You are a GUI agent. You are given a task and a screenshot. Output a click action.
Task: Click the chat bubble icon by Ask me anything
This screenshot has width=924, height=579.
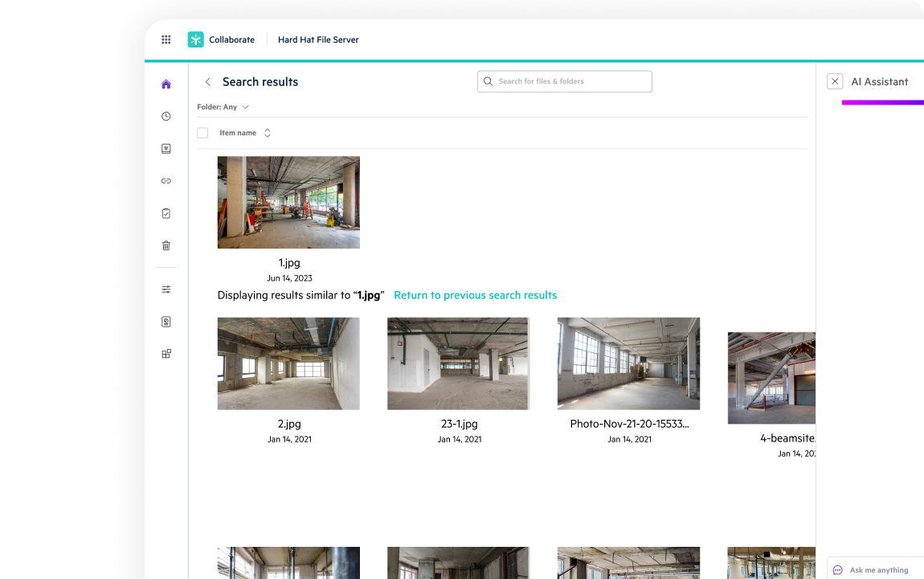[837, 570]
